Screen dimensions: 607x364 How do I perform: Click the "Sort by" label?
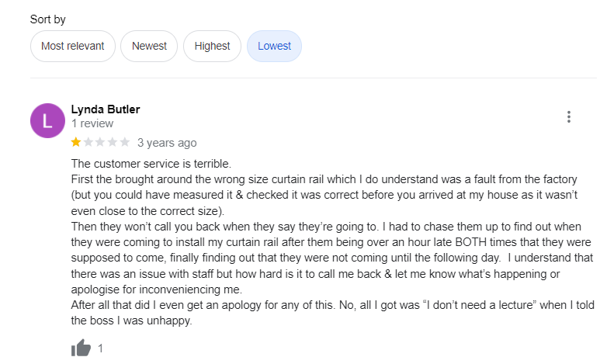coord(48,19)
